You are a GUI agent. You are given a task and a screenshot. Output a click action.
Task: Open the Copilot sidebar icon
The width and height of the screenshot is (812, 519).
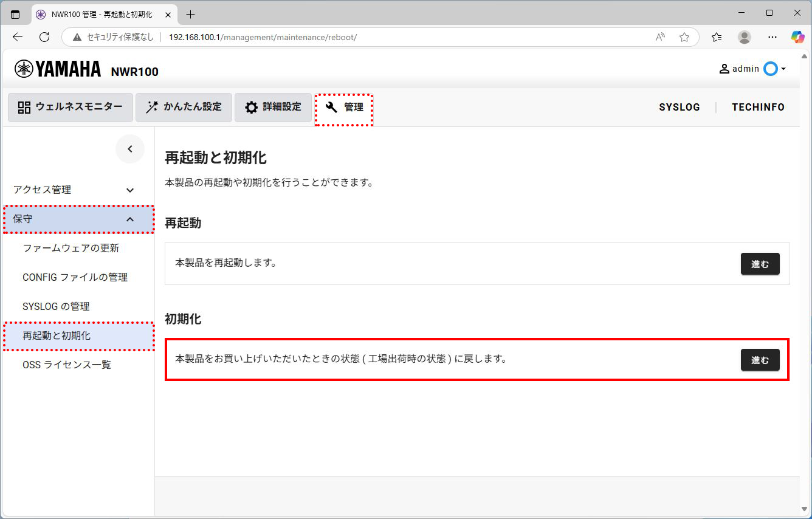click(x=797, y=37)
